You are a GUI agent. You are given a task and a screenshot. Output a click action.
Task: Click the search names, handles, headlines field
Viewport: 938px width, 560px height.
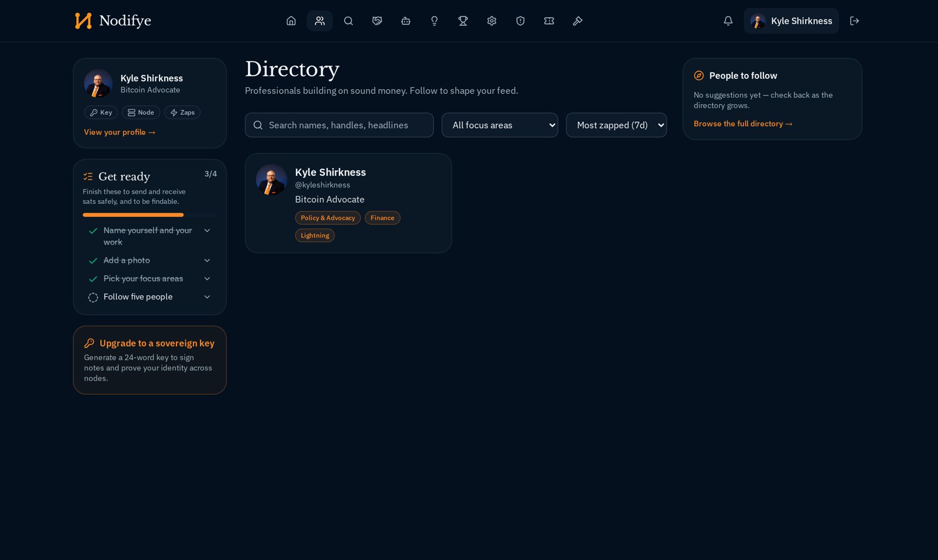click(x=339, y=125)
